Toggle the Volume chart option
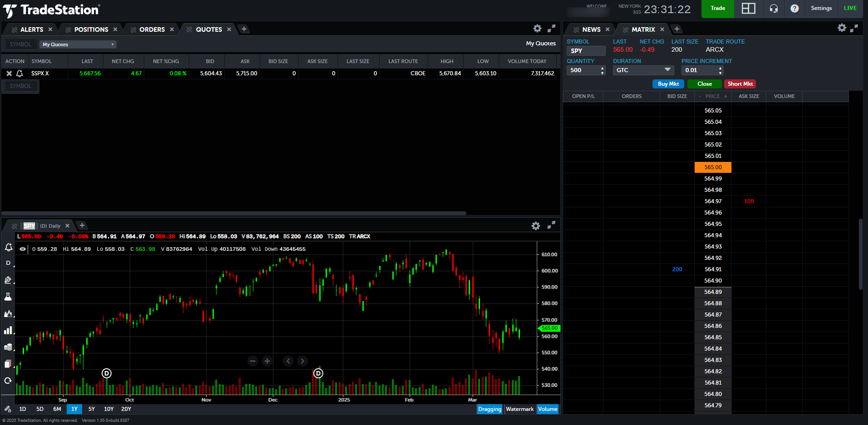Viewport: 868px width, 425px height. click(x=548, y=409)
